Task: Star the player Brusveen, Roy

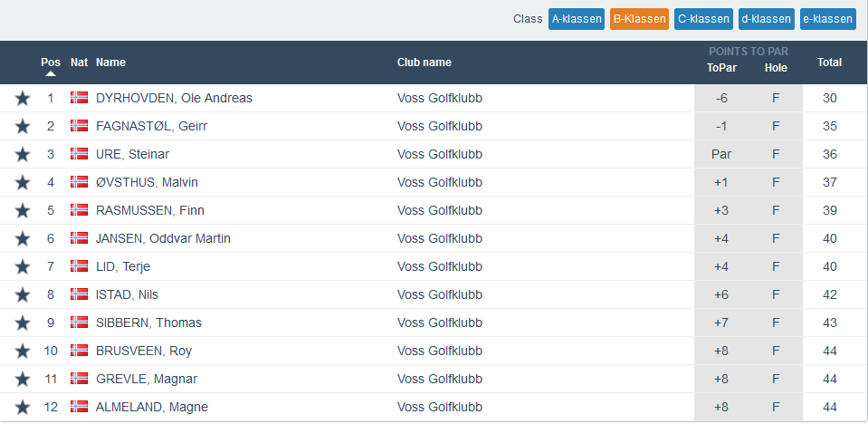Action: coord(23,352)
